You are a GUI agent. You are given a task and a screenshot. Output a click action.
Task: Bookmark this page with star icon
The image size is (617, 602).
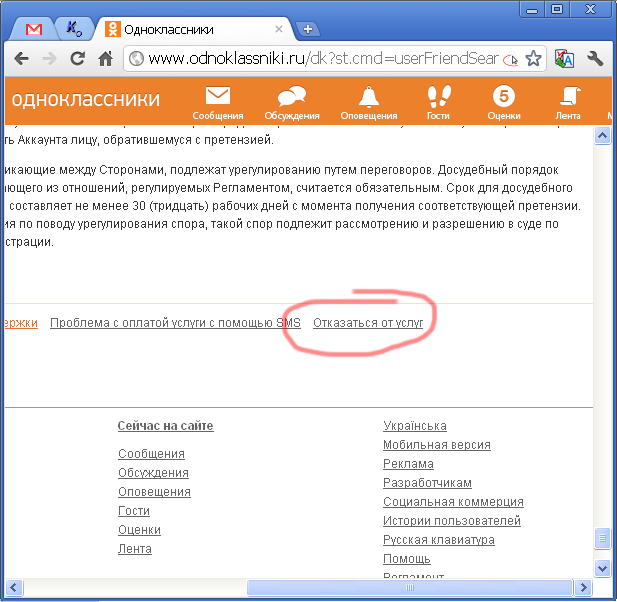point(533,59)
